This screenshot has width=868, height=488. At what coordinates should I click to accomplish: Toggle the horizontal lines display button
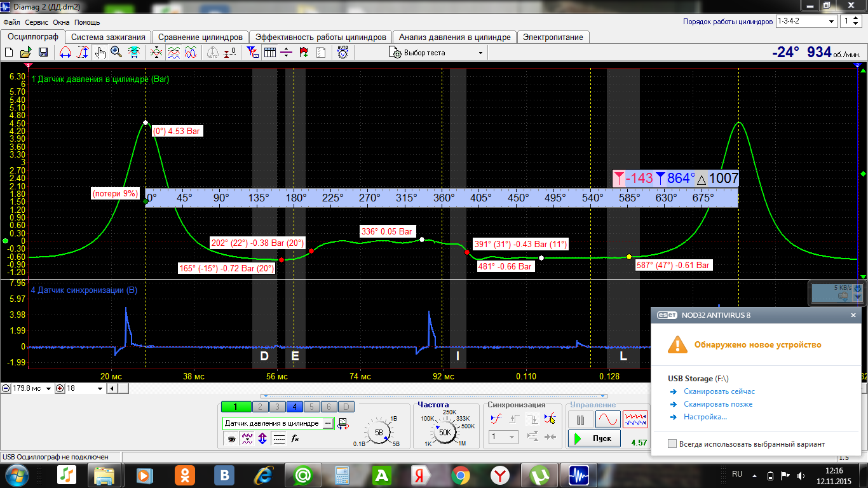278,438
